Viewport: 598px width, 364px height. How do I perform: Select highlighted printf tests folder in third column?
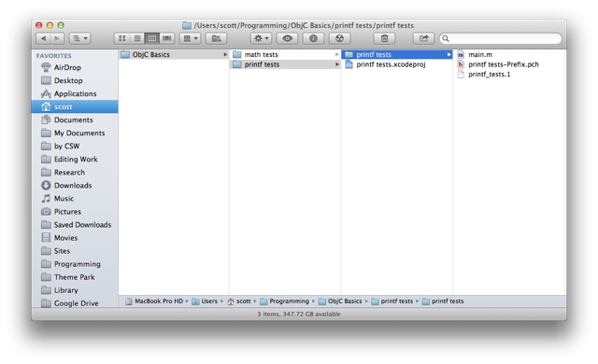tap(397, 54)
